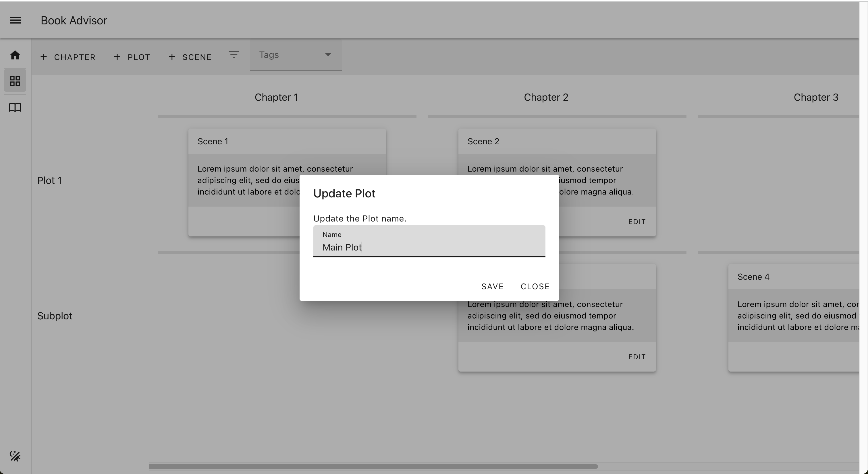Viewport: 868px width, 474px height.
Task: Expand the Tags dropdown
Action: point(296,55)
